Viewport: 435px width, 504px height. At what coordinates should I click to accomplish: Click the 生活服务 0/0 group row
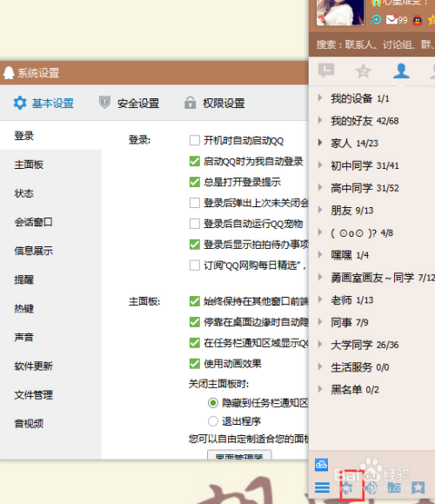[371, 367]
